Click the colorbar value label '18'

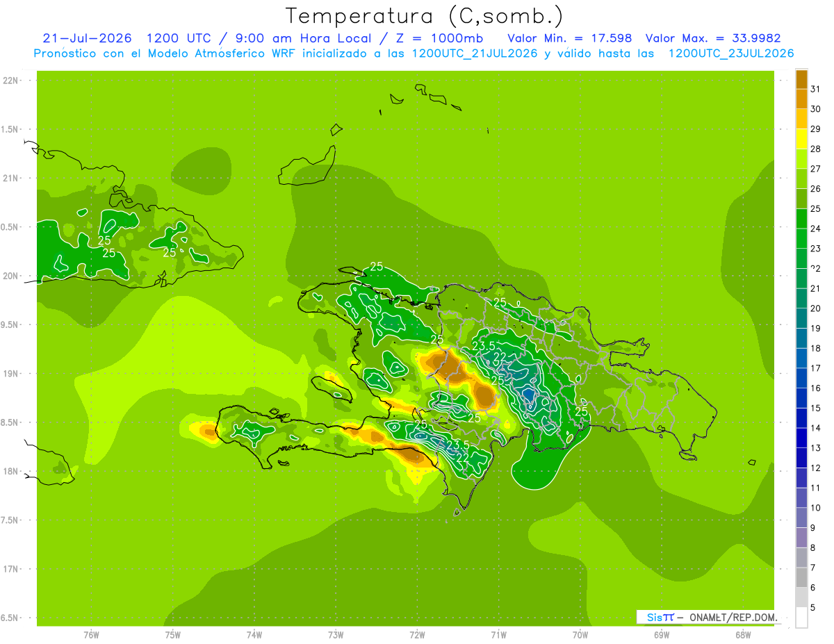coord(816,348)
